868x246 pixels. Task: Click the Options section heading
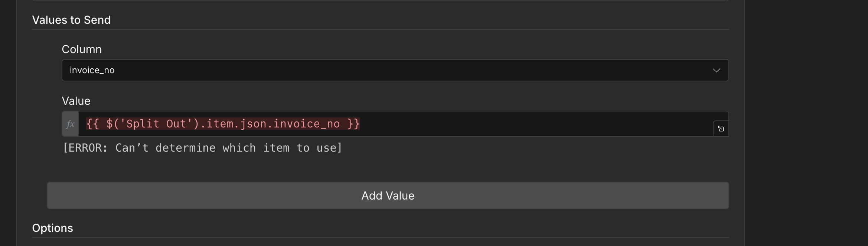coord(52,228)
